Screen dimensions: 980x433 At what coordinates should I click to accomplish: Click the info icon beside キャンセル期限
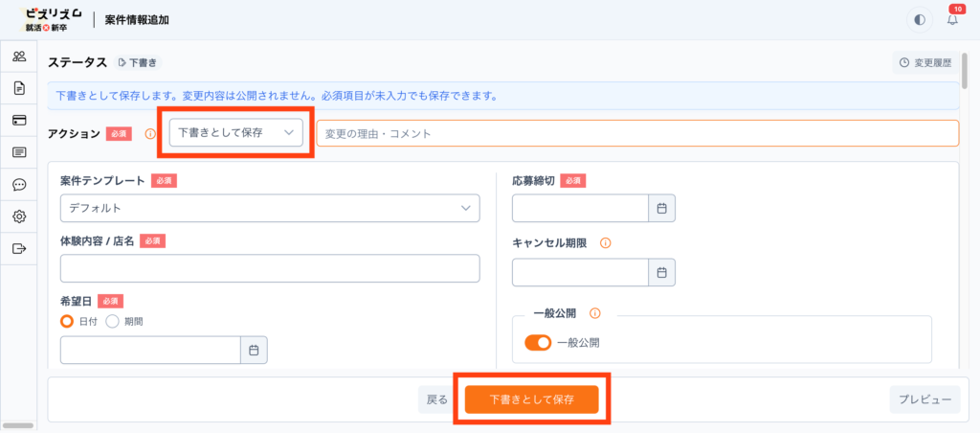pos(606,242)
